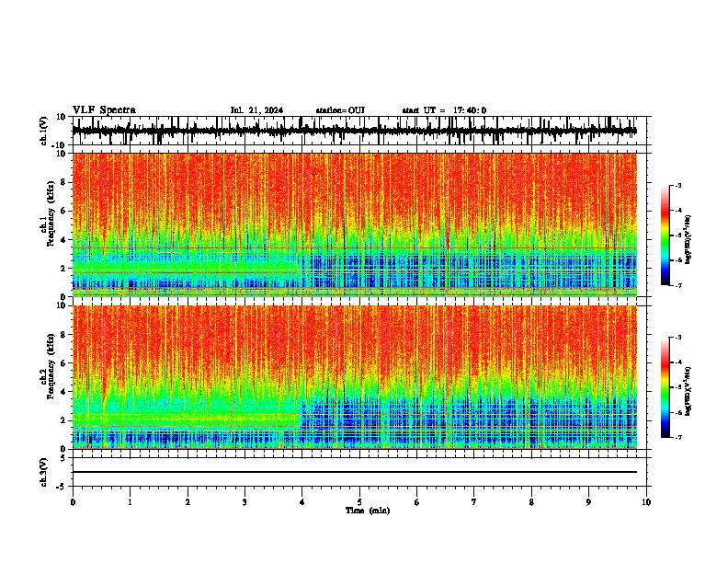Click the 'ch.3(V)' axis label

point(43,473)
